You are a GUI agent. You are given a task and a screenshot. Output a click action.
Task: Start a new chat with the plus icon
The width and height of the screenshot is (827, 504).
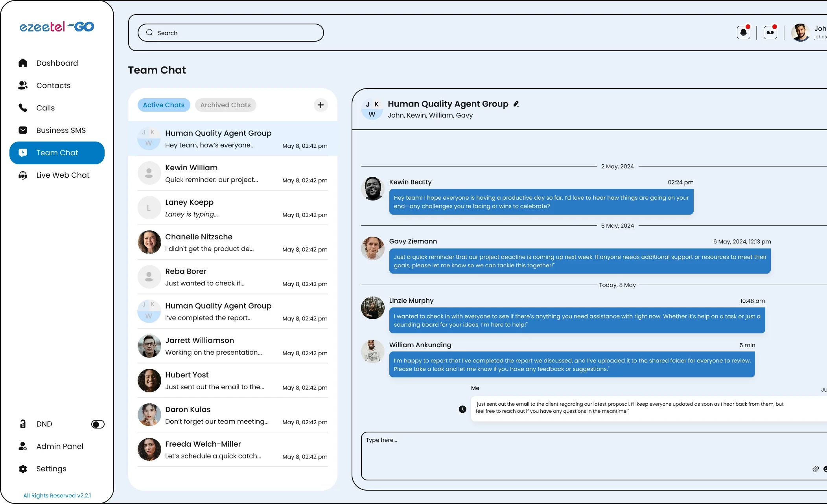tap(320, 105)
